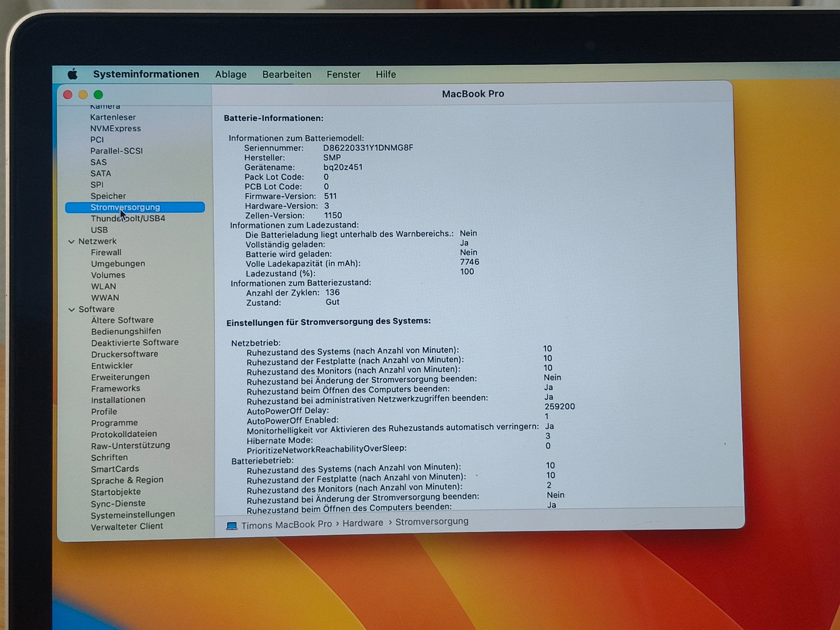Click Timons MacBook Pro in path bar
This screenshot has width=840, height=630.
[x=287, y=525]
